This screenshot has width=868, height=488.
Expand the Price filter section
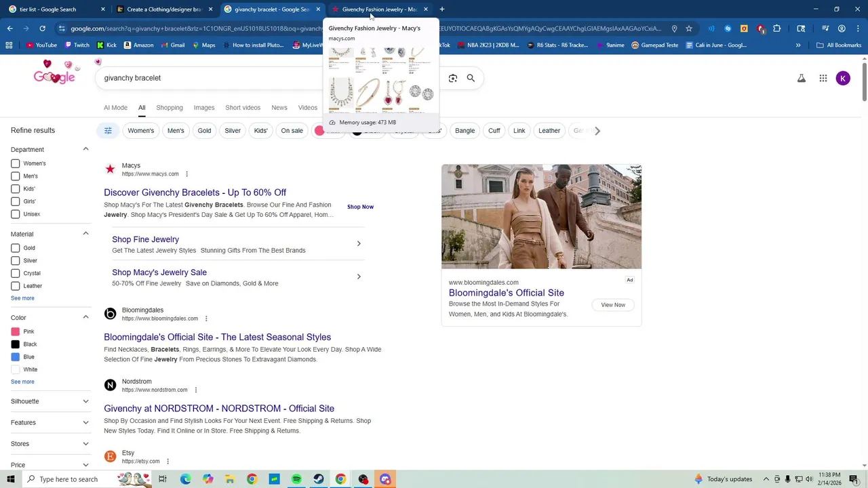coord(85,465)
